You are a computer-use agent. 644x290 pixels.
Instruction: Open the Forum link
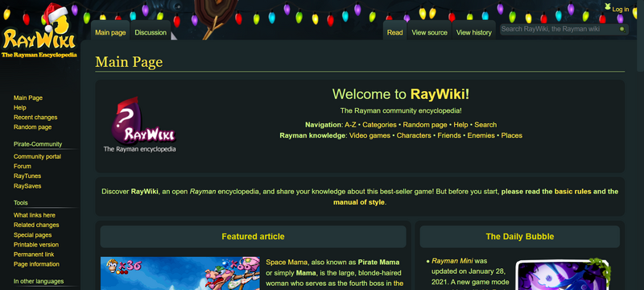click(x=23, y=167)
